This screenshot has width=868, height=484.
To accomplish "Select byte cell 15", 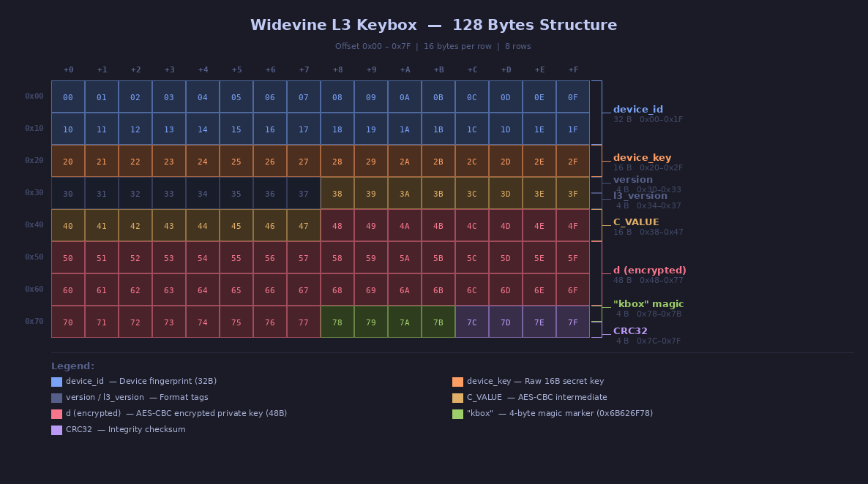I will pyautogui.click(x=236, y=129).
